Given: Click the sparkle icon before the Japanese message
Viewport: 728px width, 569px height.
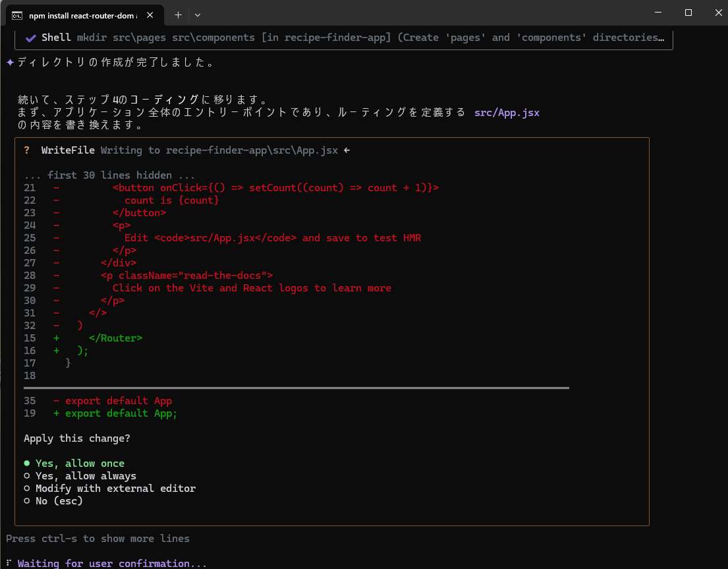Looking at the screenshot, I should [10, 63].
